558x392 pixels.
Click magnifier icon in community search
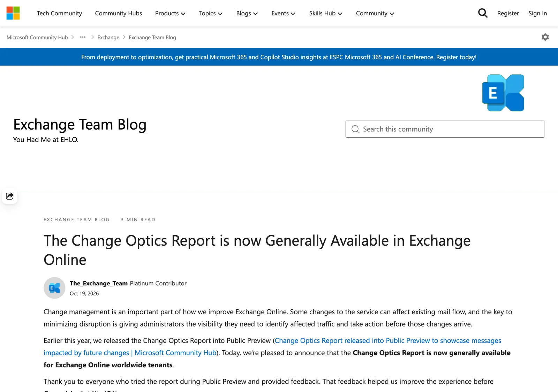click(355, 129)
